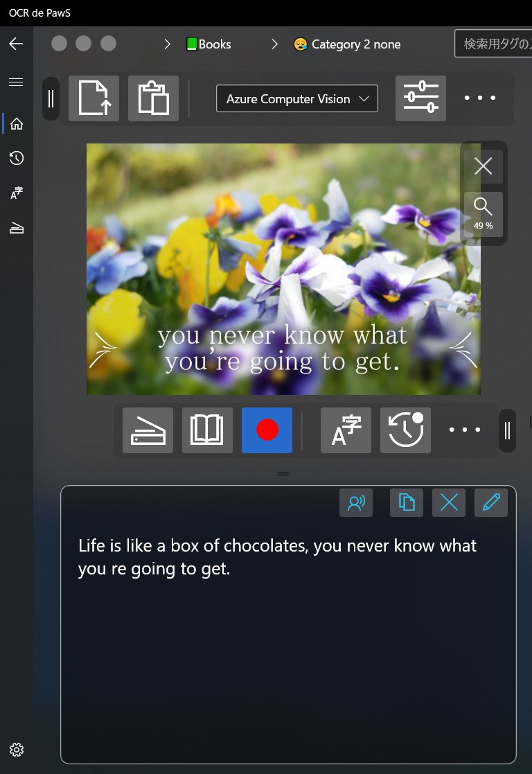
Task: Expand the Azure Computer Vision dropdown
Action: coord(297,99)
